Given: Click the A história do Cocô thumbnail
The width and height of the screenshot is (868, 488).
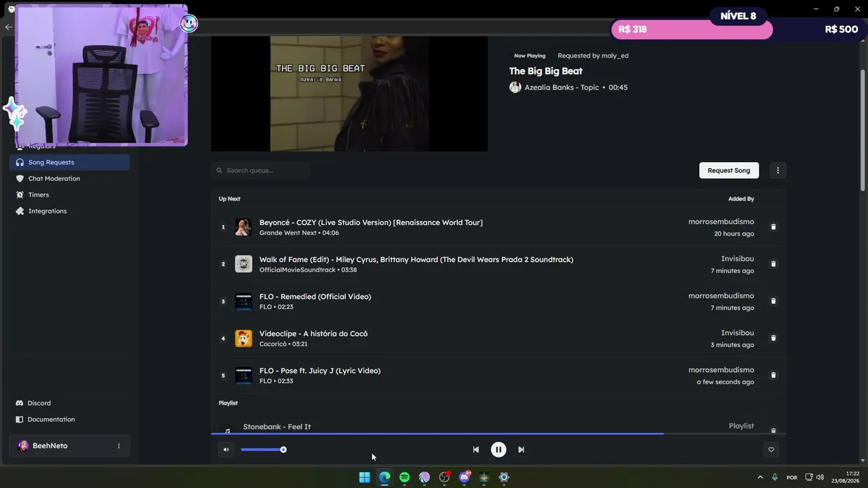Looking at the screenshot, I should tap(243, 338).
